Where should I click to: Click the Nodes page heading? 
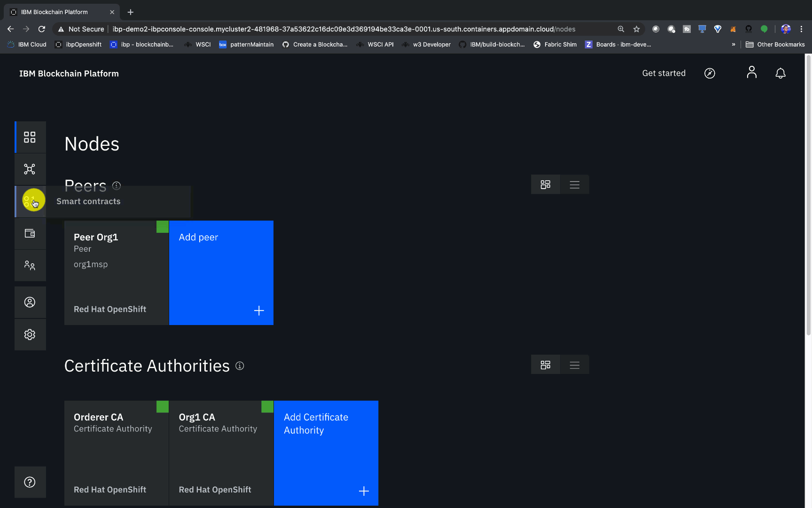pyautogui.click(x=92, y=144)
